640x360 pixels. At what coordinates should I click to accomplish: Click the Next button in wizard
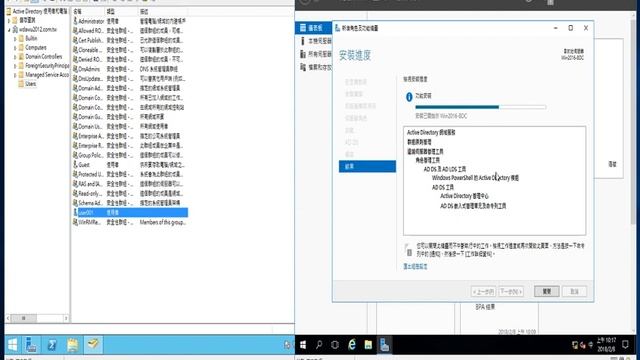pyautogui.click(x=511, y=291)
